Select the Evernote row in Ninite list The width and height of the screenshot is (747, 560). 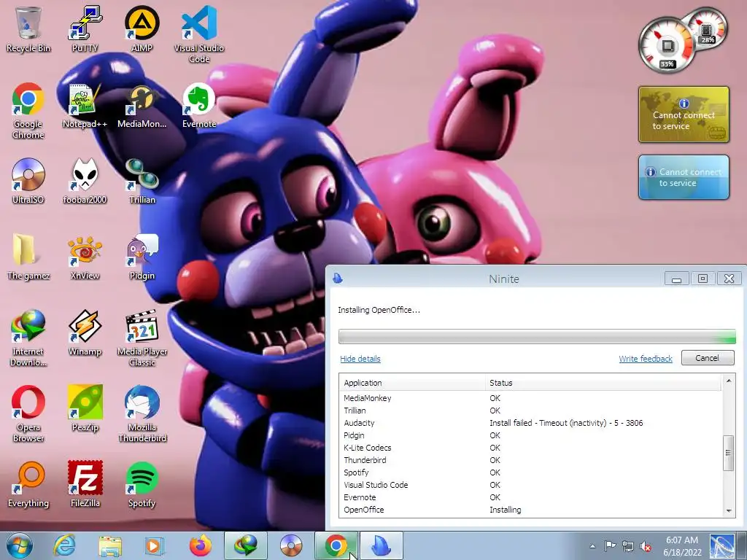point(531,497)
